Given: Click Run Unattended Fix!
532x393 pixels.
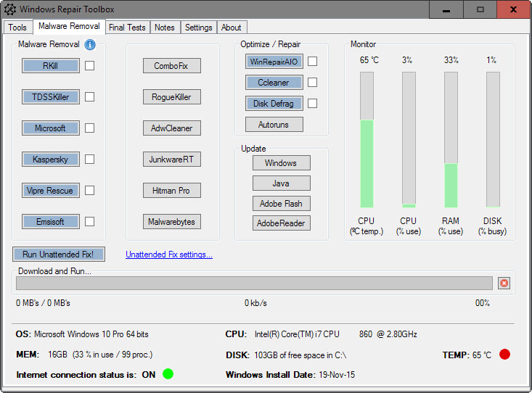Looking at the screenshot, I should 58,254.
